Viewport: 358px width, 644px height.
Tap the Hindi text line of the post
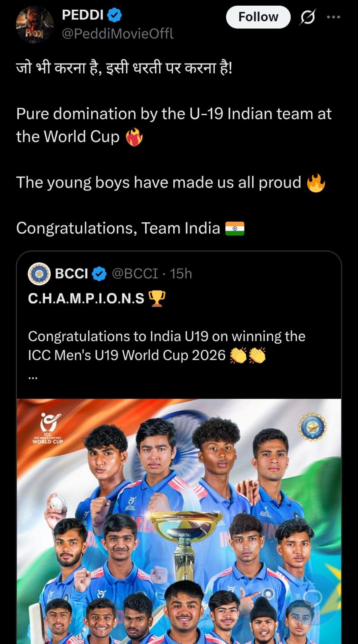point(124,68)
